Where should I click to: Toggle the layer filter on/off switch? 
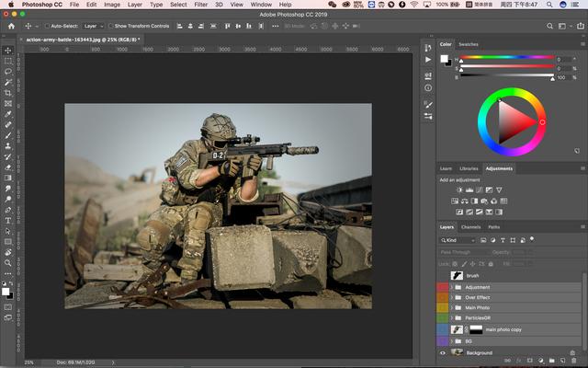[x=532, y=239]
